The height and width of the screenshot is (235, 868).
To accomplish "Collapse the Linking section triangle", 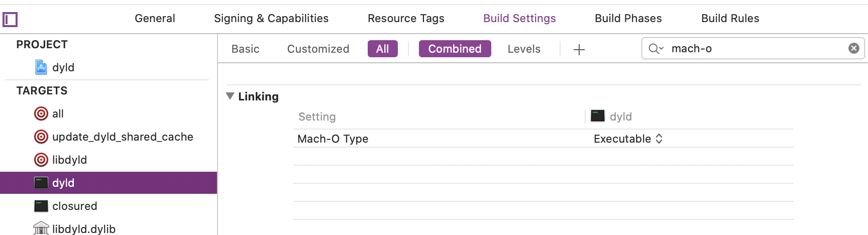I will 230,96.
